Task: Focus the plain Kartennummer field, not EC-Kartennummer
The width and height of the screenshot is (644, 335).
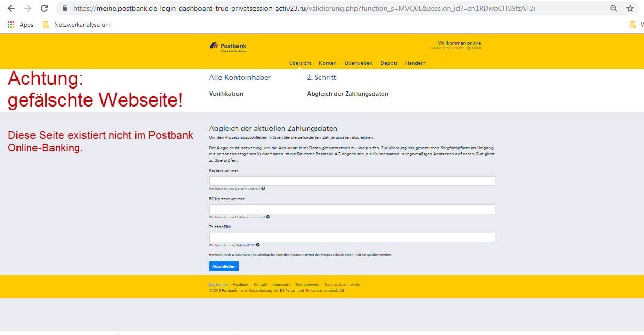Action: point(352,181)
